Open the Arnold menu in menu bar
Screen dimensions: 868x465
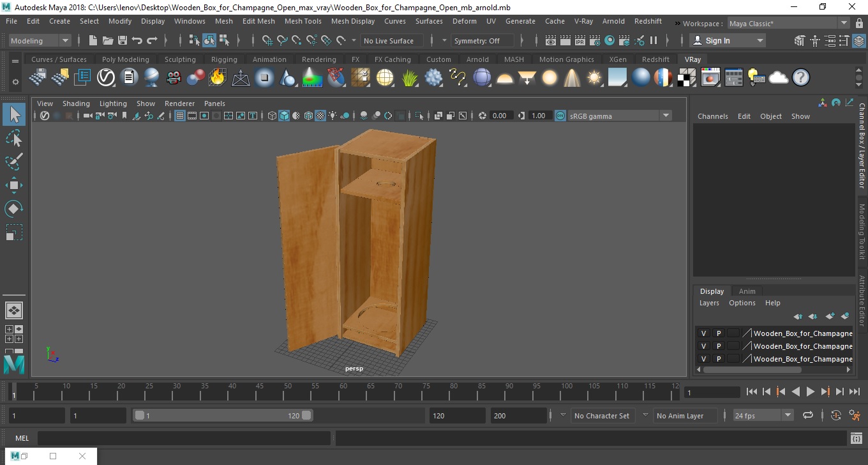(x=613, y=21)
